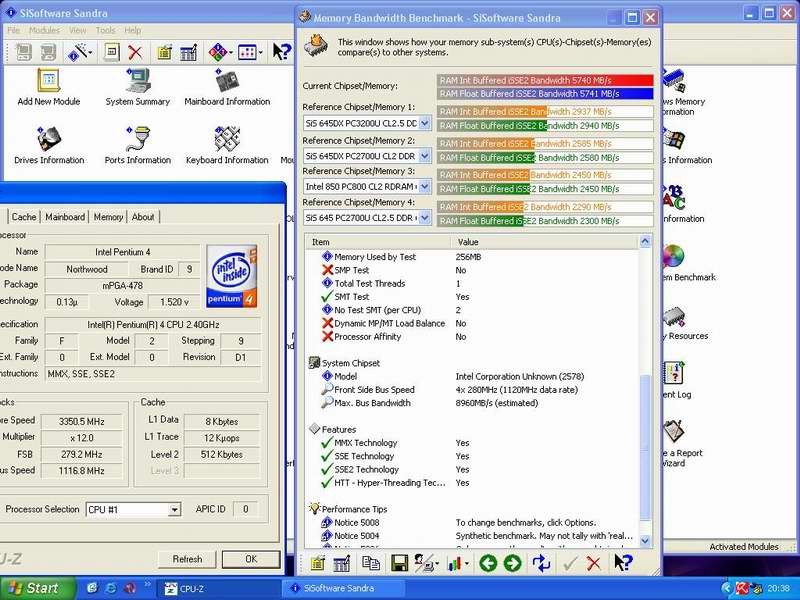The width and height of the screenshot is (800, 600).
Task: Open the Mainboard Information module
Action: [227, 87]
